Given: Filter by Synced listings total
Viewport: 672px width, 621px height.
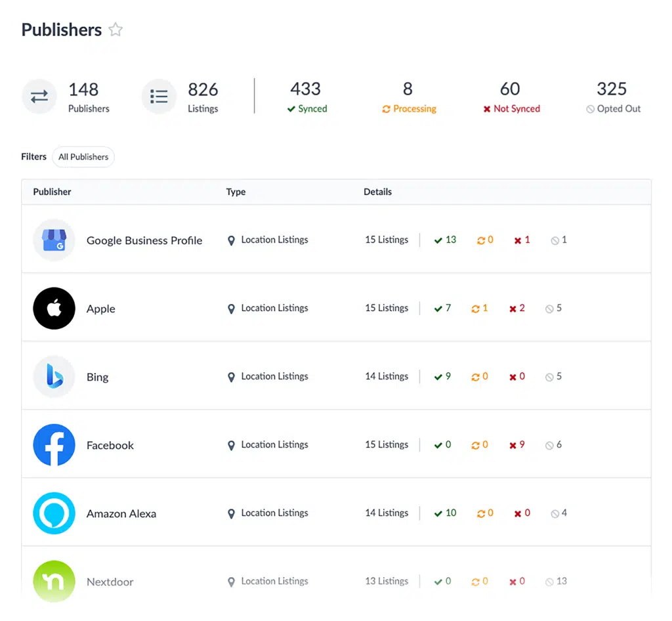Looking at the screenshot, I should (306, 97).
